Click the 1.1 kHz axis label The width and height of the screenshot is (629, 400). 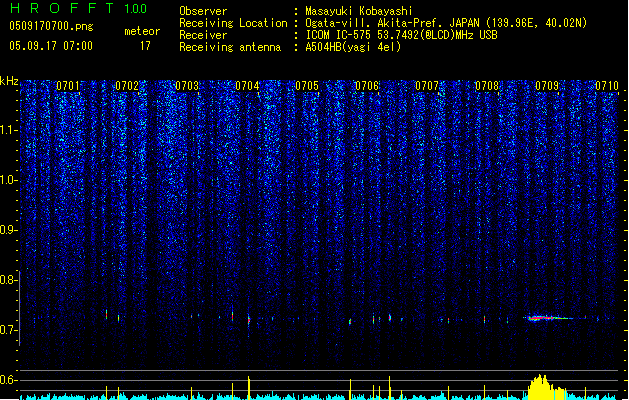click(9, 130)
